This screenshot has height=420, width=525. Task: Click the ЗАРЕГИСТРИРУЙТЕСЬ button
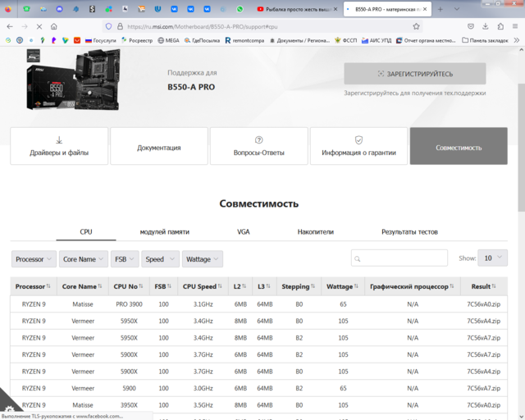(x=414, y=74)
